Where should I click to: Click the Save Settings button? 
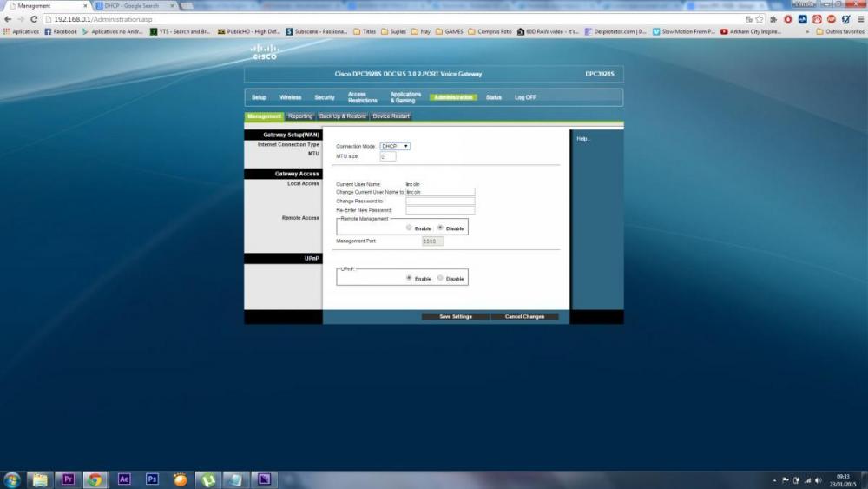pos(456,317)
